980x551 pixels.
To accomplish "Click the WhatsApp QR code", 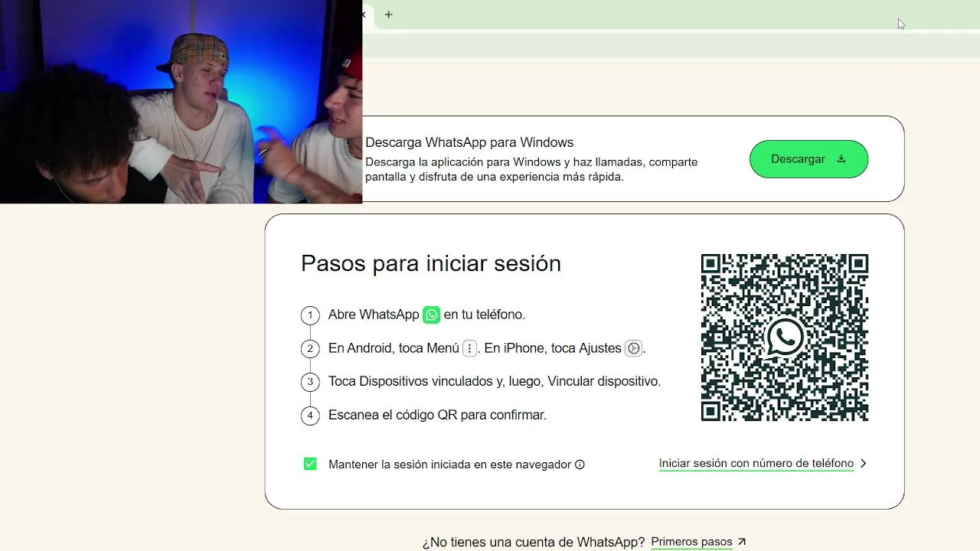I will 785,337.
